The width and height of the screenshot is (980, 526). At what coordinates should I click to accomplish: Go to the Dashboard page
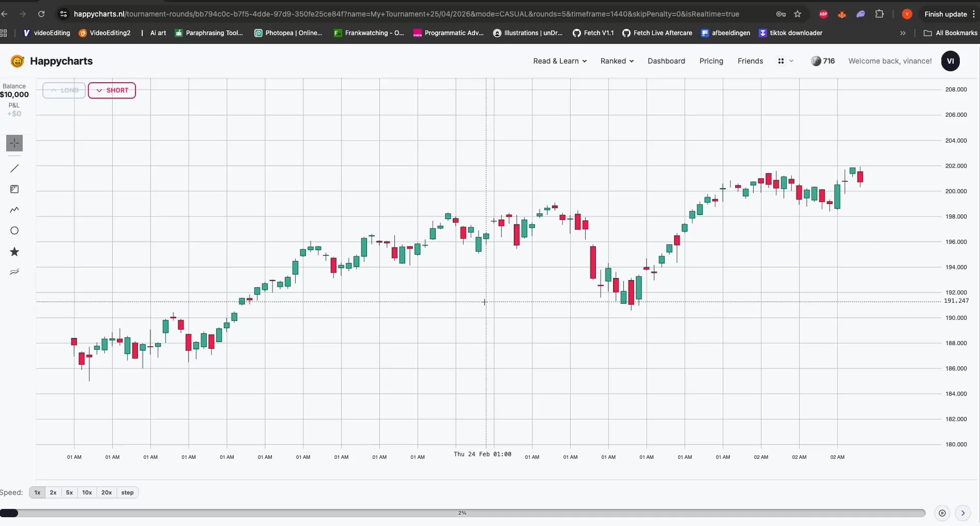(x=666, y=61)
